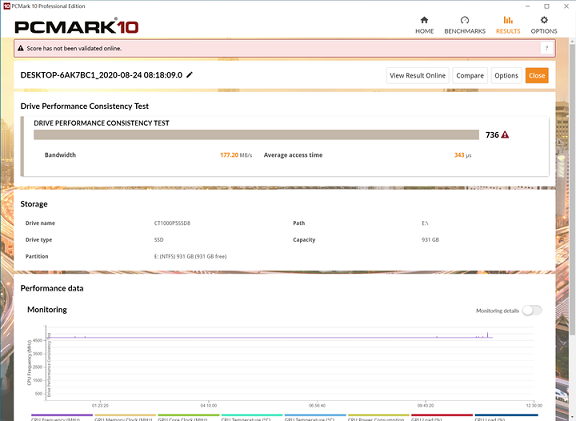Click the Drive Performance Consistency score bar
Screen dimensions: 576x421
(x=256, y=135)
